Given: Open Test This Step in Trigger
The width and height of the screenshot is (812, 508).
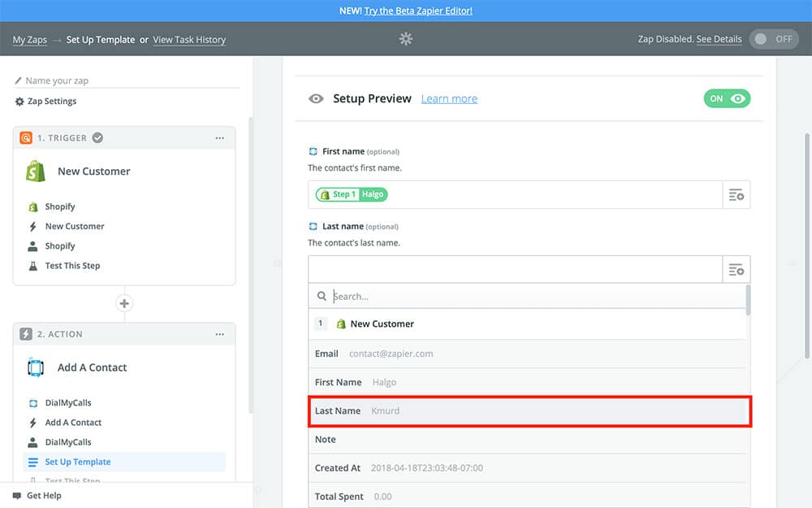Looking at the screenshot, I should pos(72,266).
